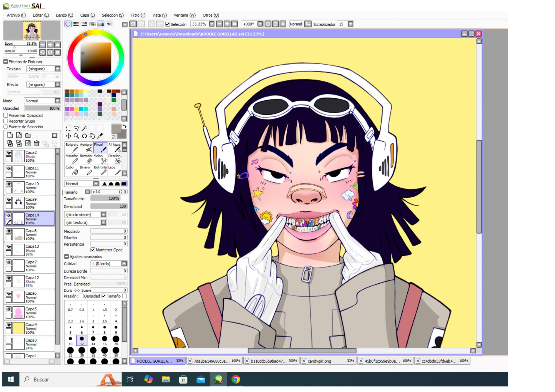555x392 pixels.
Task: Delete the layer with trash icon
Action: pos(37,143)
